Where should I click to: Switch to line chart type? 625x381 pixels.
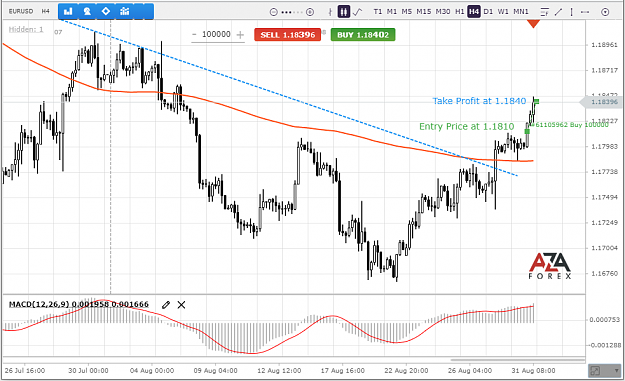point(358,12)
